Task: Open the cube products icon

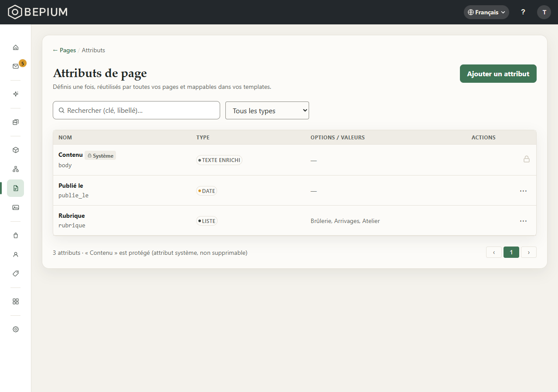Action: 16,150
